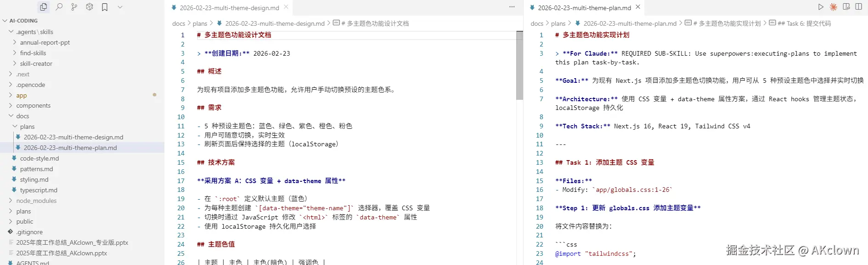
Task: Collapse the .agents\skills folder
Action: (x=11, y=32)
